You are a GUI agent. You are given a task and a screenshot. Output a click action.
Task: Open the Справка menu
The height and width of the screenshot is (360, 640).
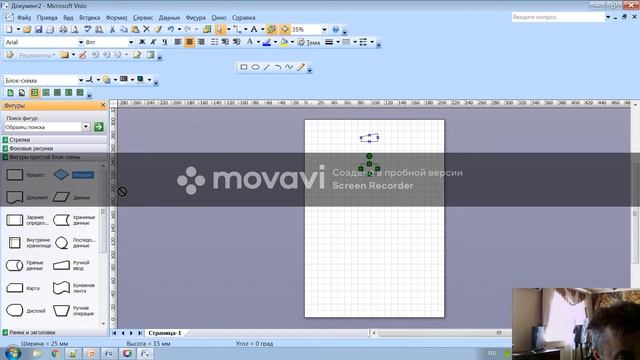[x=244, y=18]
